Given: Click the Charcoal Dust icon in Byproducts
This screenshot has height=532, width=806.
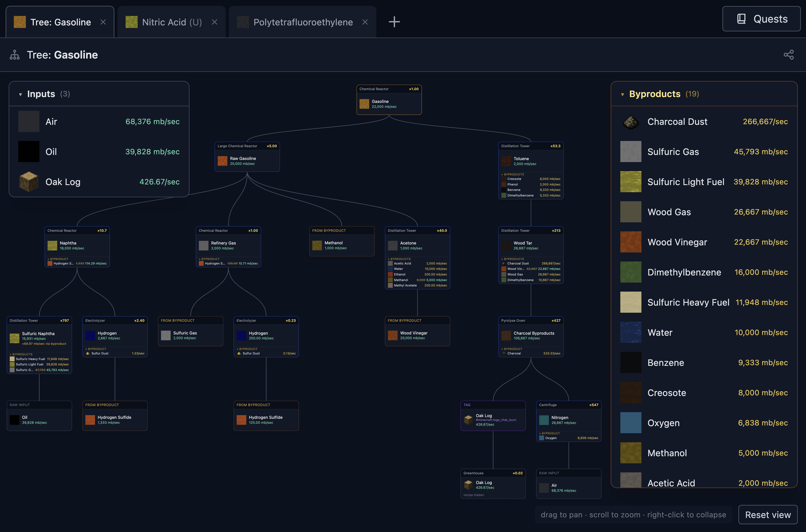Looking at the screenshot, I should point(631,121).
